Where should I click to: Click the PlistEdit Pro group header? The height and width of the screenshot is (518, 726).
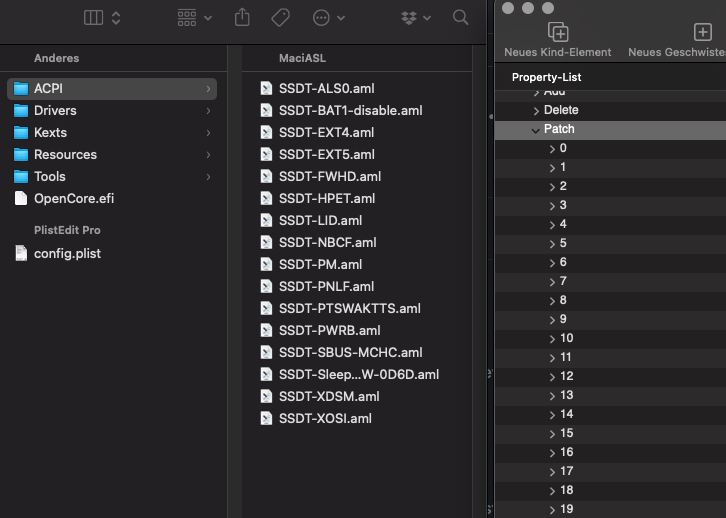coord(67,230)
